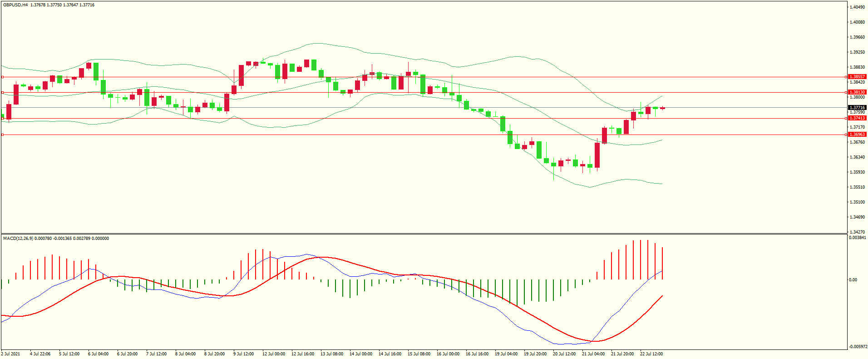Screen dimensions: 868x359
Task: Click the 1.40490 value on price scale
Action: click(x=857, y=7)
